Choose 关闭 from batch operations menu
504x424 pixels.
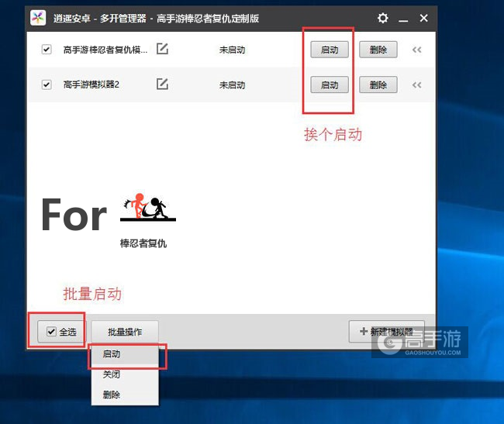[x=125, y=374]
